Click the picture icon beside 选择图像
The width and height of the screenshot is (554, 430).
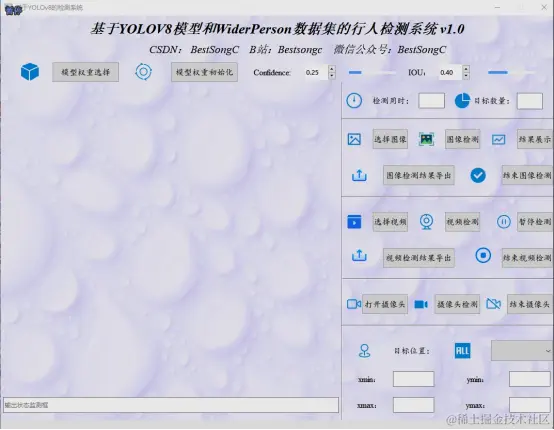coord(354,139)
